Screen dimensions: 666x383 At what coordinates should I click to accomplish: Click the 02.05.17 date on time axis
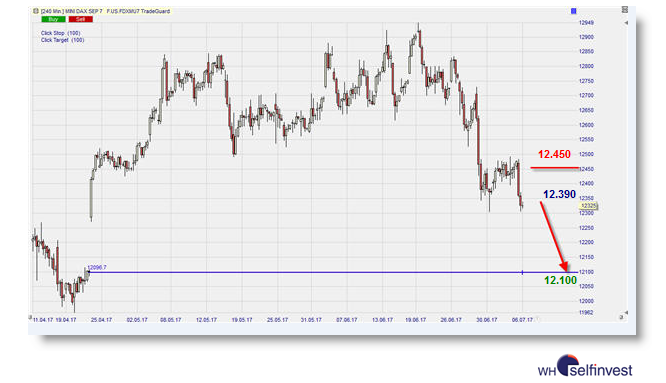tap(137, 320)
